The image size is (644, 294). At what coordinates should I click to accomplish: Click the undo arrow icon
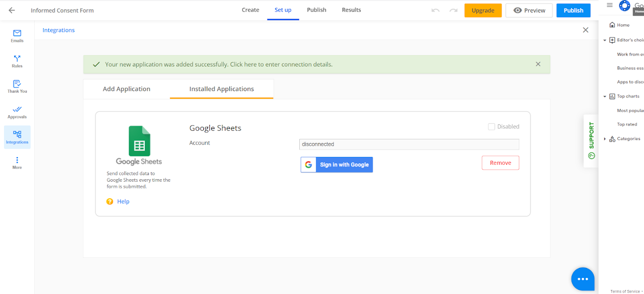point(435,11)
